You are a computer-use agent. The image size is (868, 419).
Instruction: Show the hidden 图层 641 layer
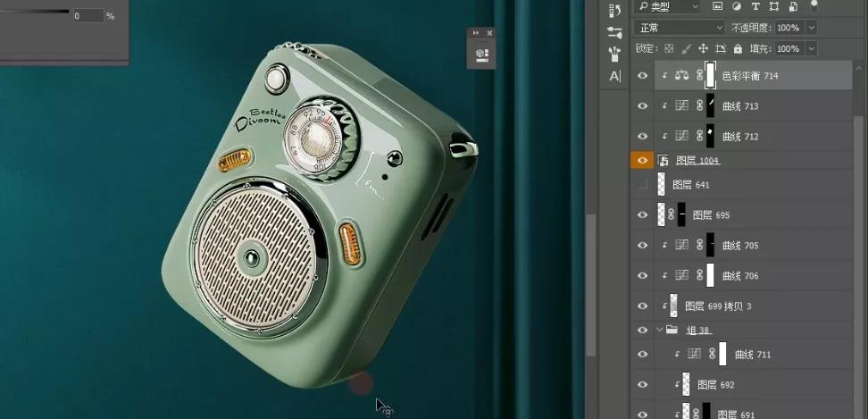click(643, 185)
